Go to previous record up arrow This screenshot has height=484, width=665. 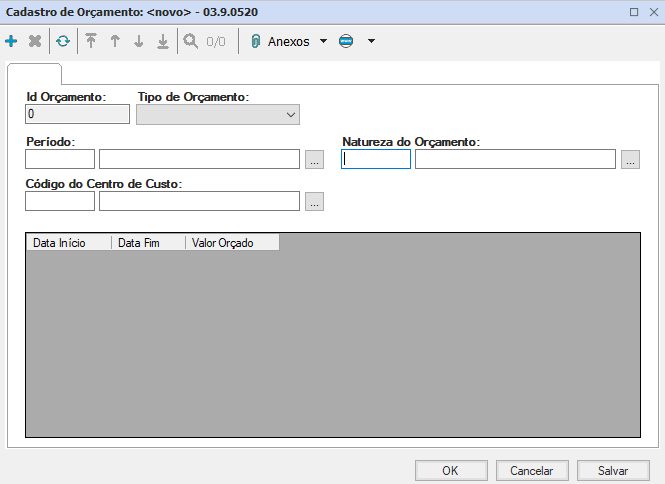pyautogui.click(x=115, y=42)
